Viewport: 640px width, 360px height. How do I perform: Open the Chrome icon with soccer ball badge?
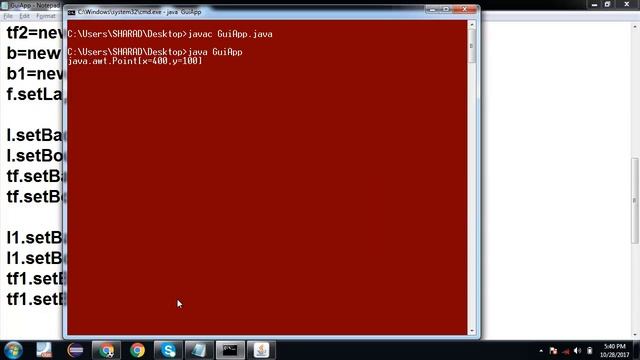tap(106, 350)
